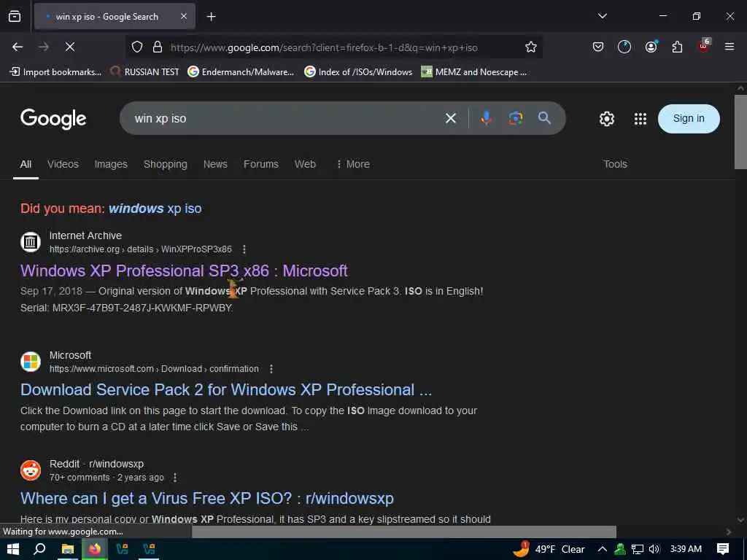Open Reddit result options three dots
Viewport: 747px width, 560px height.
tap(175, 477)
